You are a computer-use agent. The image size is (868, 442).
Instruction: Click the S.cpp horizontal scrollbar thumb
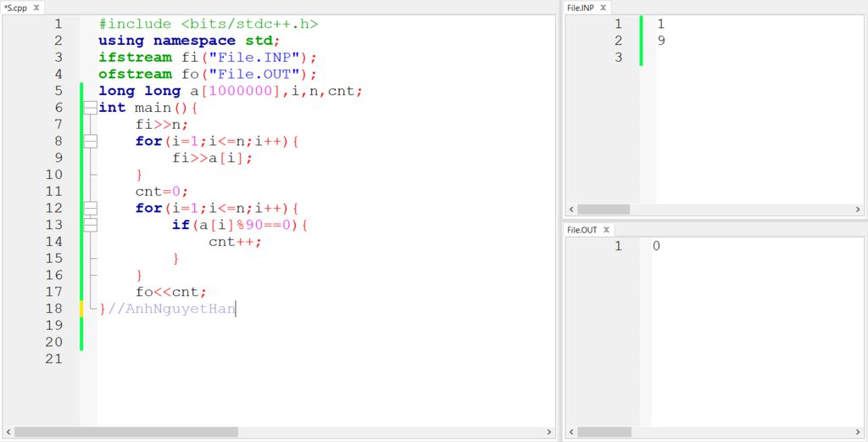coord(127,432)
